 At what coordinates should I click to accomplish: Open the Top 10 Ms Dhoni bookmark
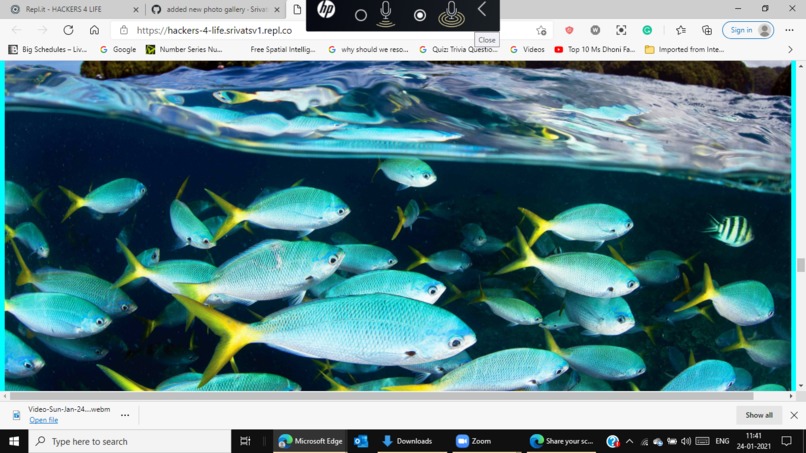(595, 49)
